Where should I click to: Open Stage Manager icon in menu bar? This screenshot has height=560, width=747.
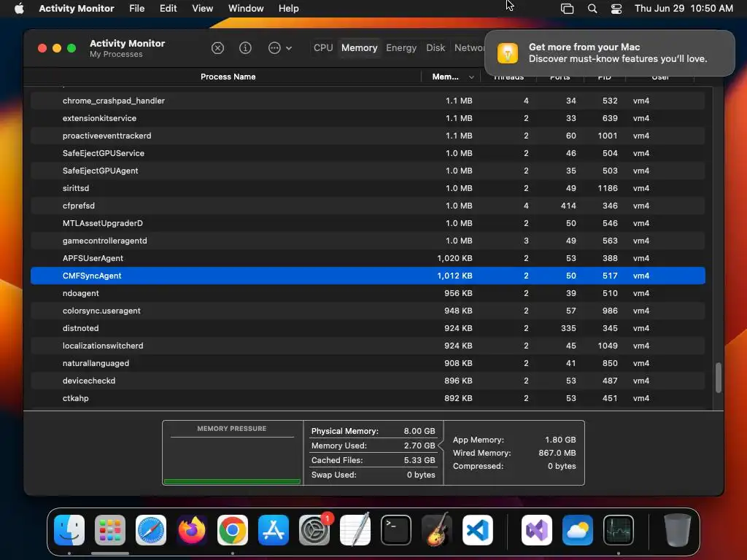pyautogui.click(x=567, y=9)
